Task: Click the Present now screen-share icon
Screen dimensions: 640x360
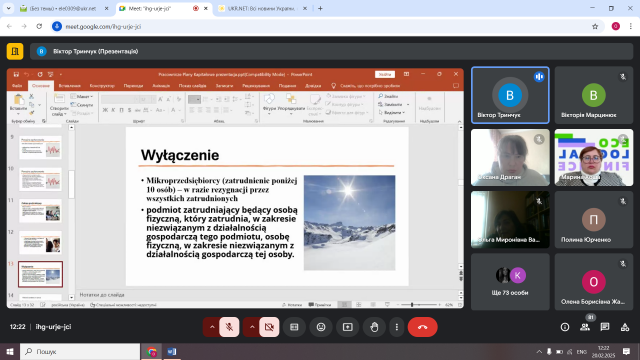Action: [348, 327]
